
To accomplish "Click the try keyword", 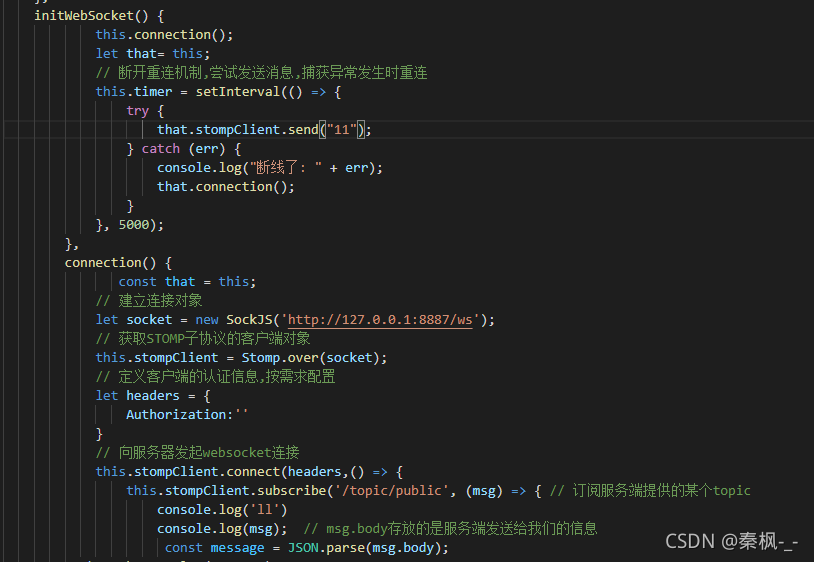I will [137, 111].
